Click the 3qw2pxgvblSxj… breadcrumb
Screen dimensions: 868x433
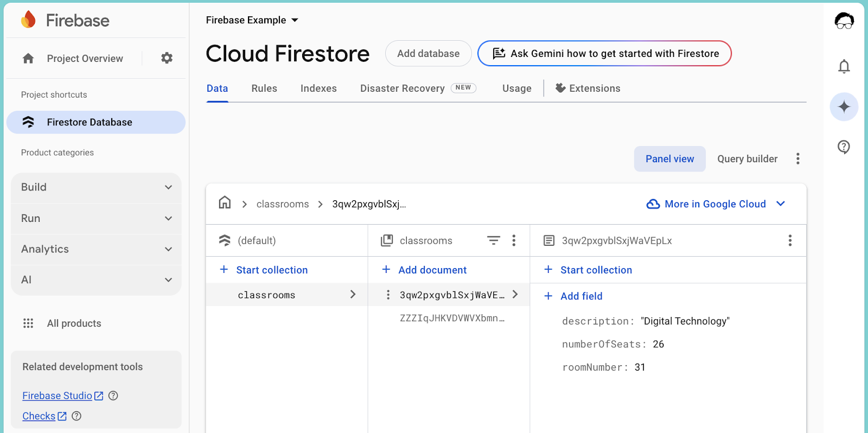pyautogui.click(x=369, y=204)
